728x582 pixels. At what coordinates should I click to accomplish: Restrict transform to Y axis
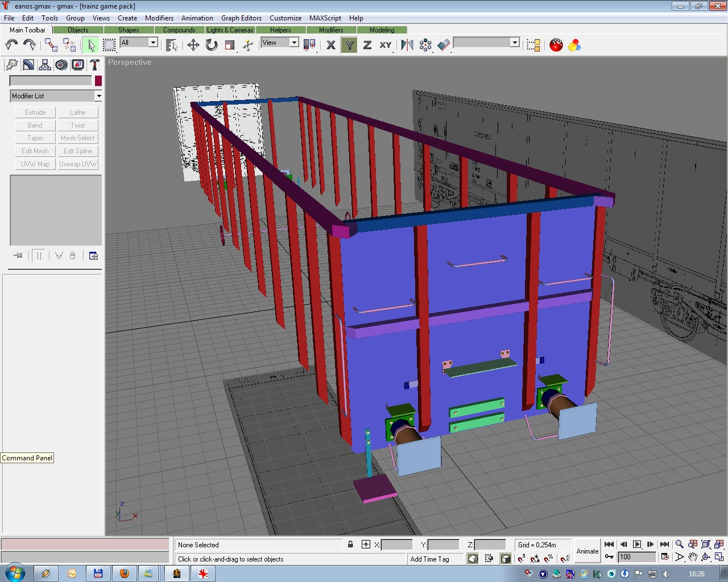[x=349, y=45]
